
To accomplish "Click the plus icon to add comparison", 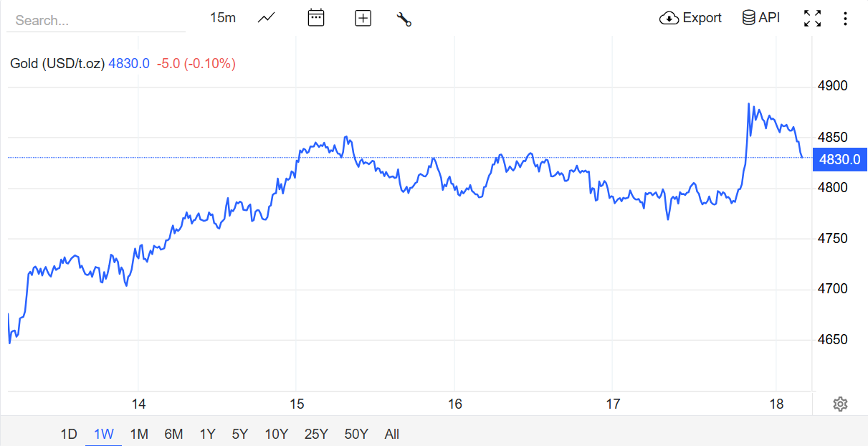I will pos(363,19).
